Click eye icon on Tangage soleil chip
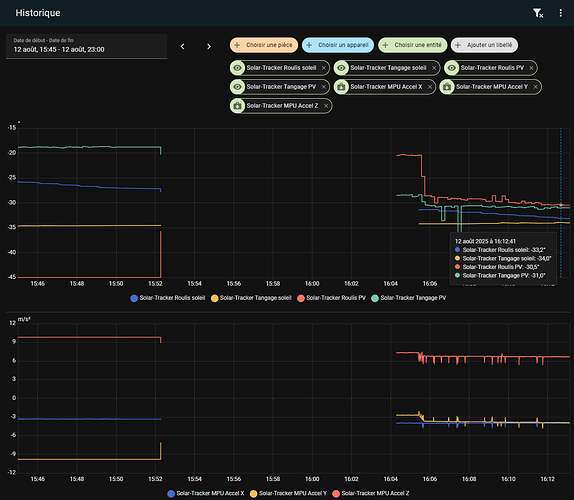The height and width of the screenshot is (500, 574). point(341,68)
